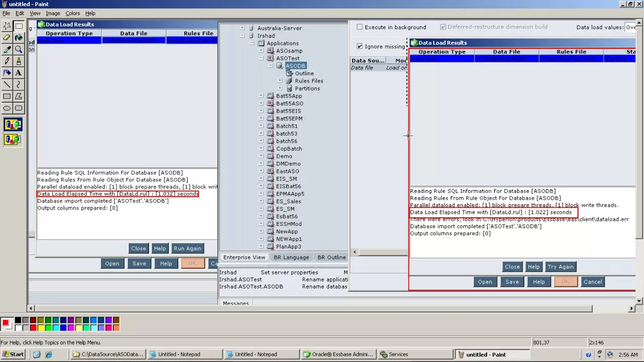
Task: Toggle the Execute in background checkbox
Action: click(360, 27)
